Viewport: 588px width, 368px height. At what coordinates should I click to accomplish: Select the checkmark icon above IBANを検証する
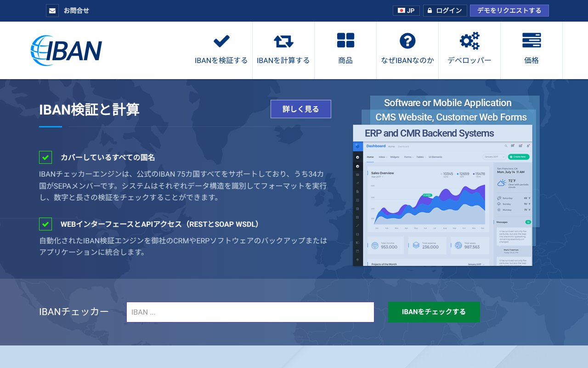tap(221, 41)
